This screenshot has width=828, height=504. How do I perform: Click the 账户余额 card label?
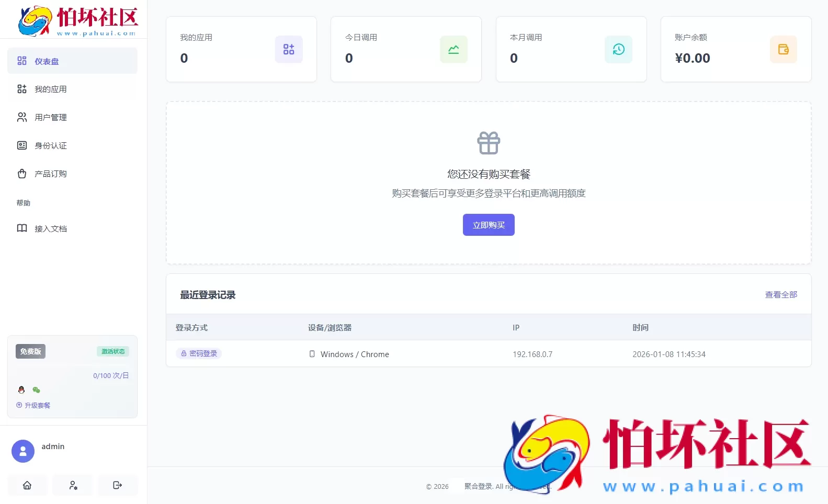pos(691,38)
